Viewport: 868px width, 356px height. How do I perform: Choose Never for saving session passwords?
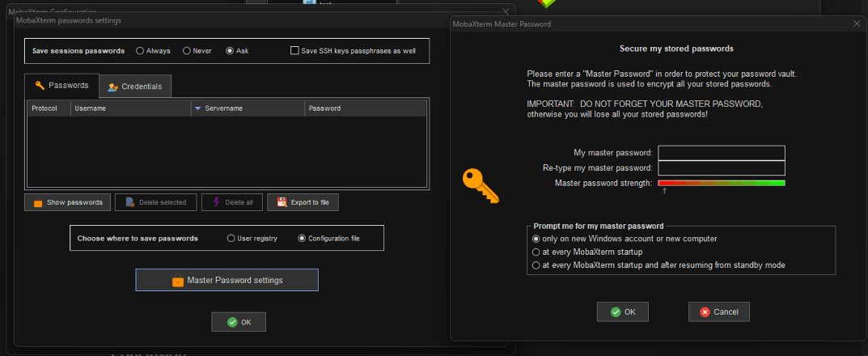[x=187, y=51]
